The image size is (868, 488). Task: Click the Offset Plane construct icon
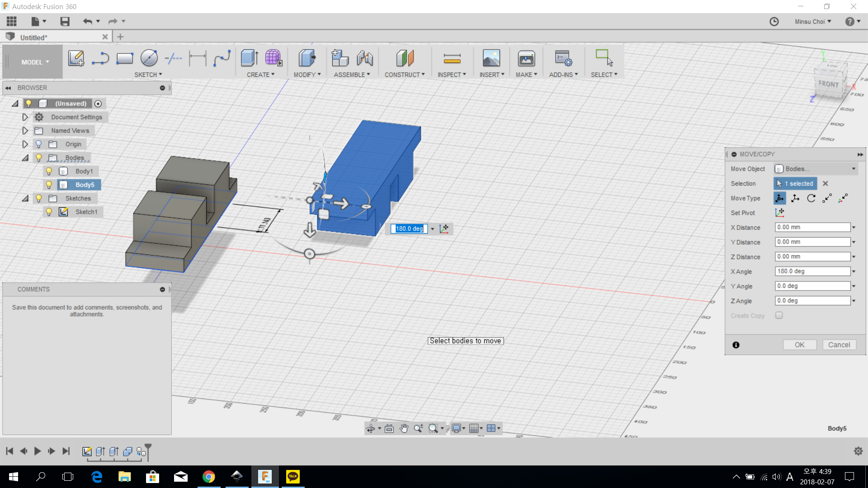pyautogui.click(x=405, y=58)
